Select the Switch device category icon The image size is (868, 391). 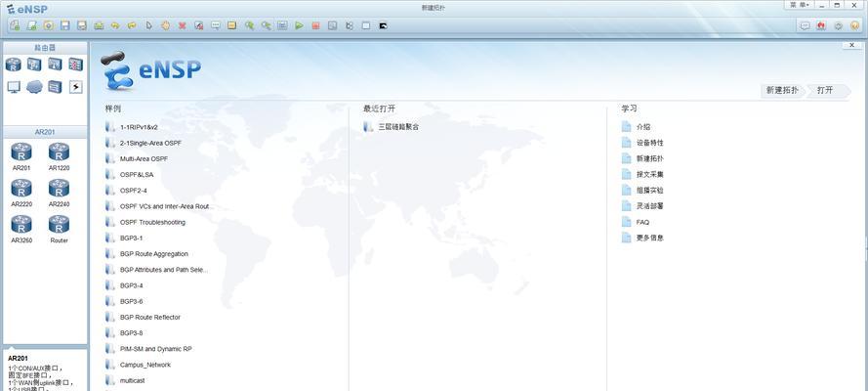(34, 65)
